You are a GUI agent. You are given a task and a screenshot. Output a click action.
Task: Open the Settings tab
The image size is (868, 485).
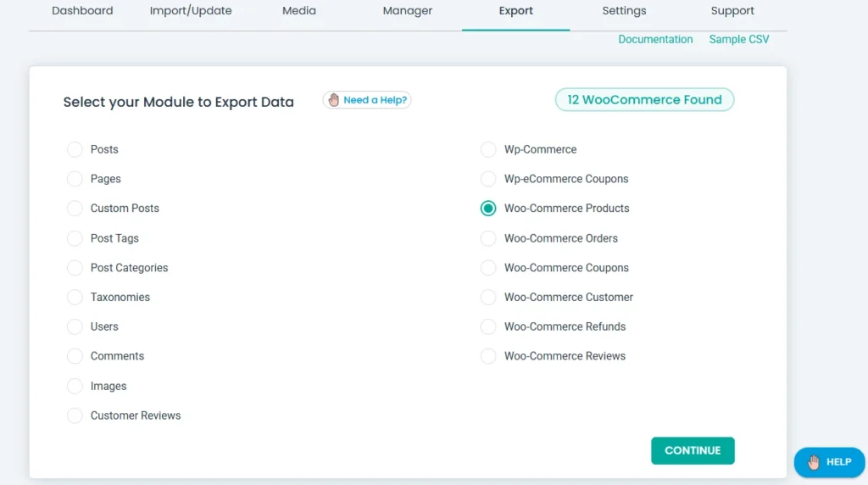click(x=624, y=10)
